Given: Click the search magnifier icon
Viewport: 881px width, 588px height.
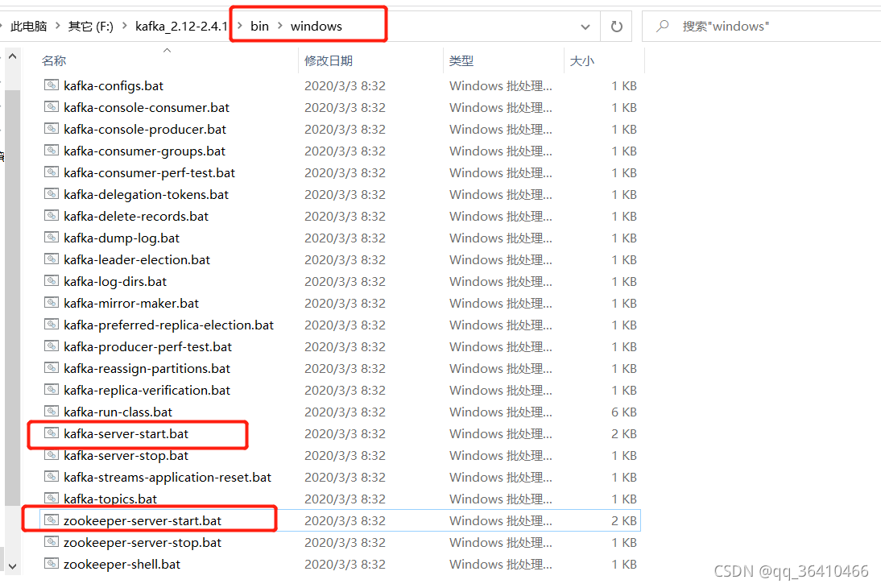Looking at the screenshot, I should coord(663,26).
